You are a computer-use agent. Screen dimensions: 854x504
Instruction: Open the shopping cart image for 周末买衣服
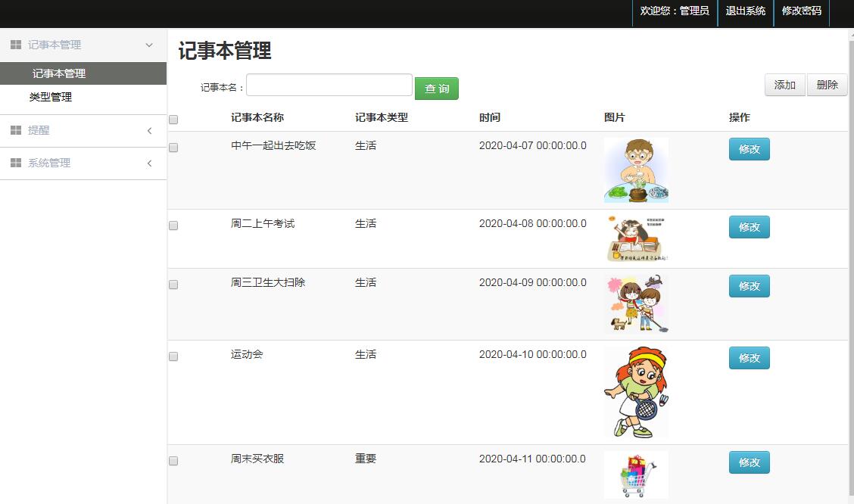point(636,474)
